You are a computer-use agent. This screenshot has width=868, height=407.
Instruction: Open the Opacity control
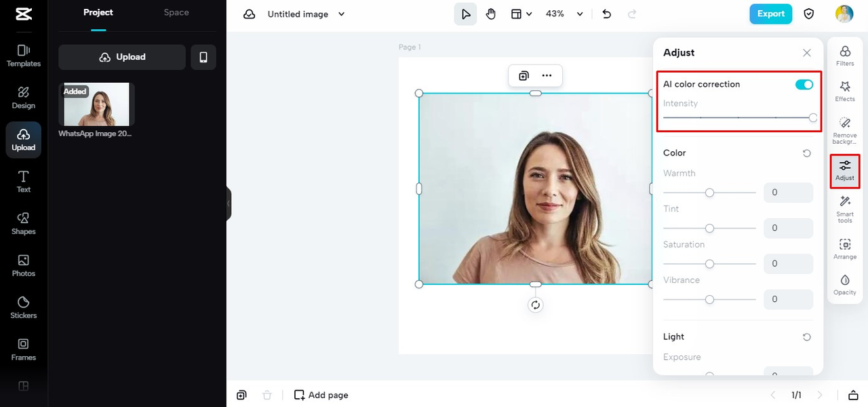tap(845, 285)
